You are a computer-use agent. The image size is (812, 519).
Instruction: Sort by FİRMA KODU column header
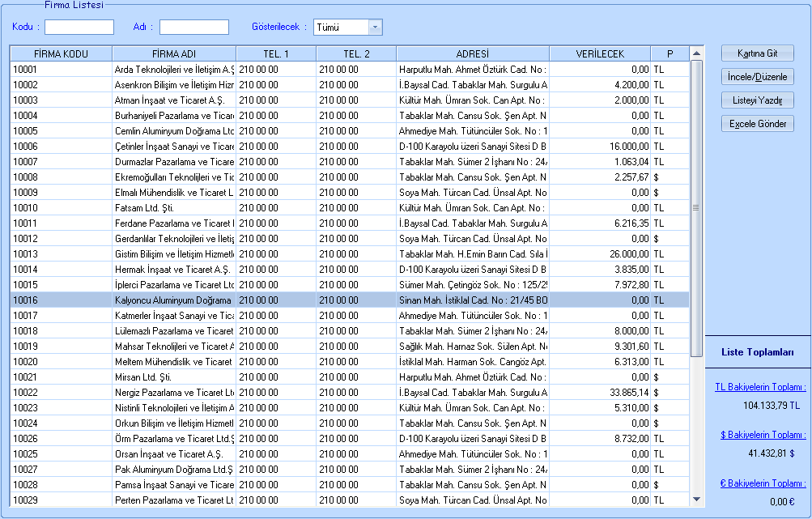tap(61, 53)
